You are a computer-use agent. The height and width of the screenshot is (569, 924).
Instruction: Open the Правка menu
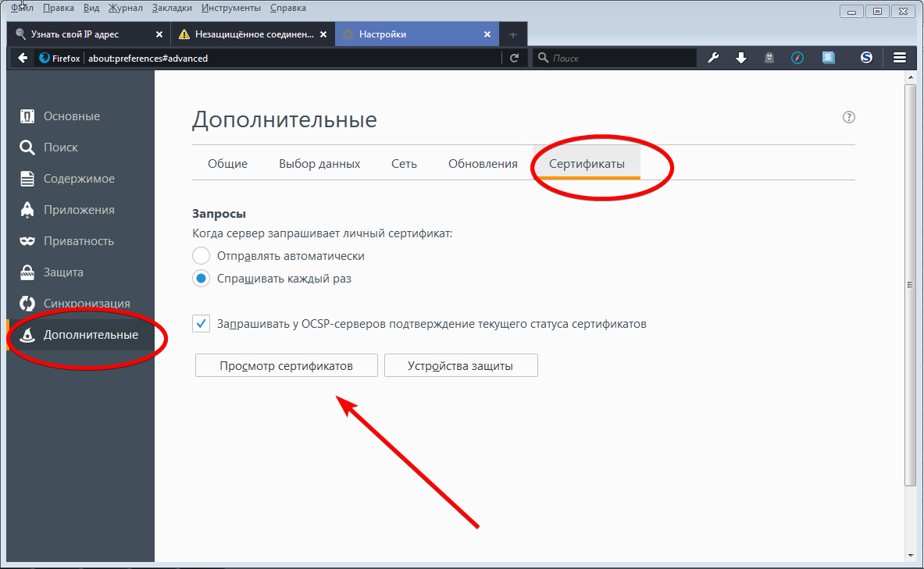tap(59, 9)
